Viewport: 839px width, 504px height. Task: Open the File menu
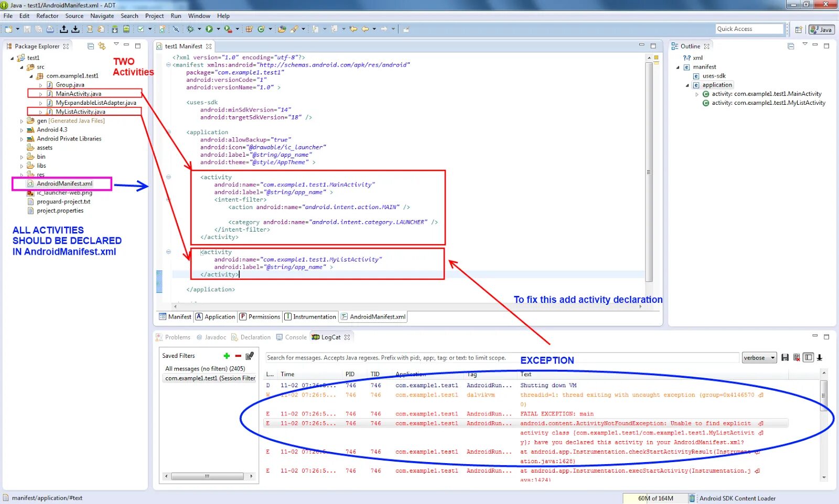click(x=8, y=16)
